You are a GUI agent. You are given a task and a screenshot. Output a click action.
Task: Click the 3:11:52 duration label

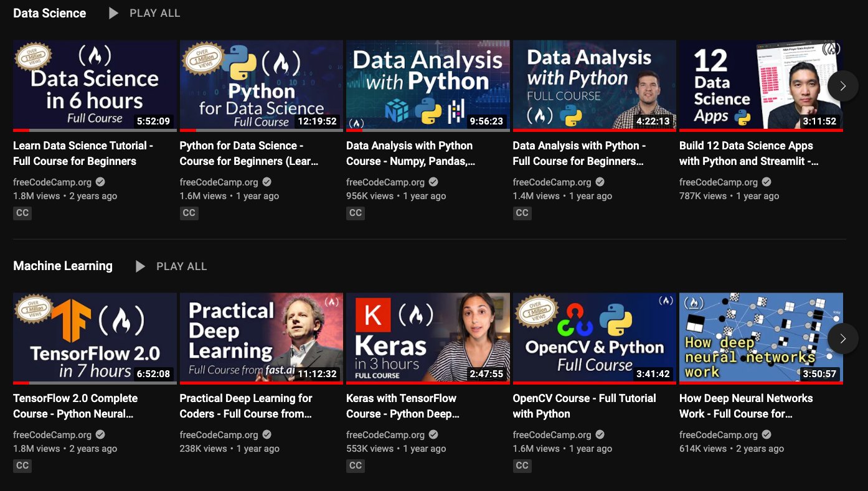(819, 121)
